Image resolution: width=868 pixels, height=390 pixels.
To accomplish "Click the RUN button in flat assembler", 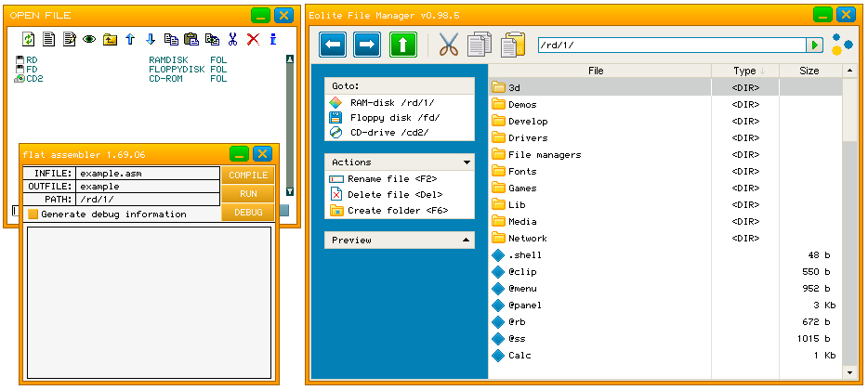I will click(x=248, y=194).
